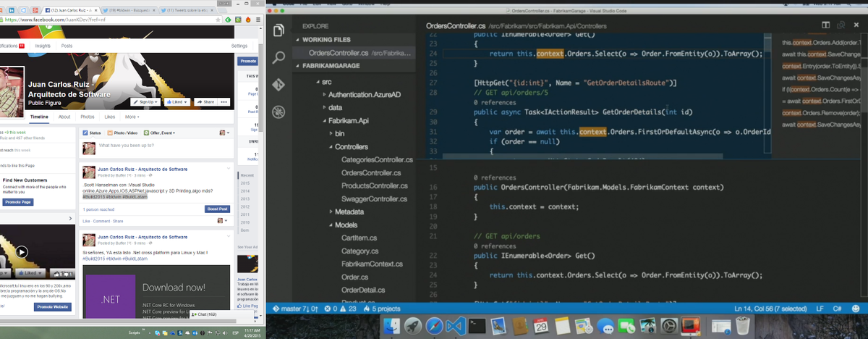
Task: Expand the bin folder
Action: [x=330, y=133]
